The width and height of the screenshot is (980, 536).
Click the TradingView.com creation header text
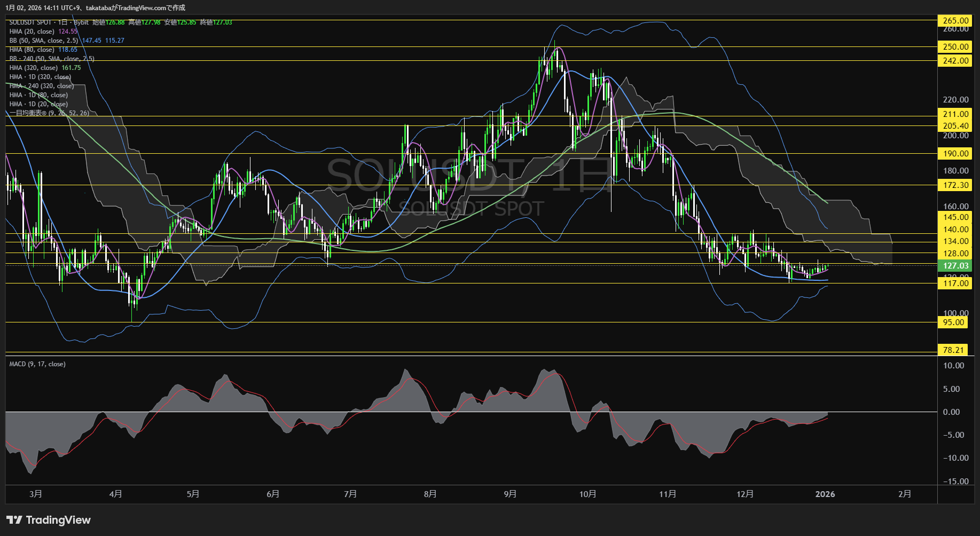coord(96,7)
